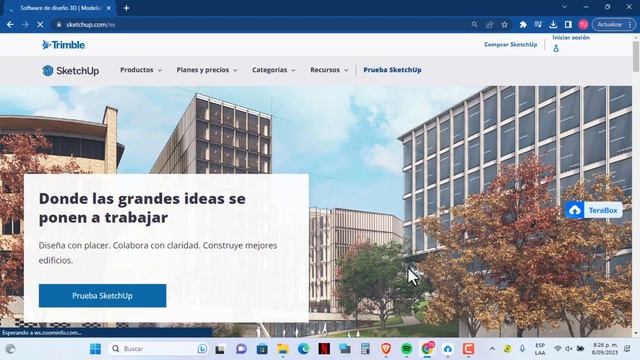Click the Actualizar browser button
Viewport: 640px width, 360px height.
610,24
